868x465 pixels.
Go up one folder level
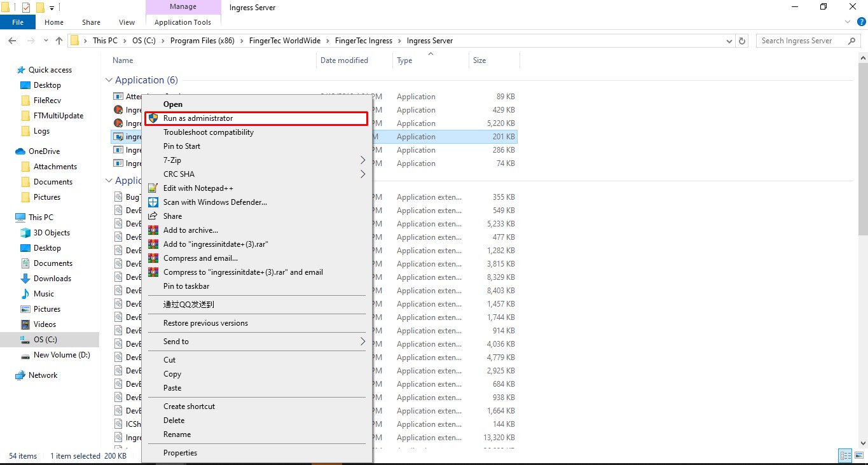click(59, 41)
